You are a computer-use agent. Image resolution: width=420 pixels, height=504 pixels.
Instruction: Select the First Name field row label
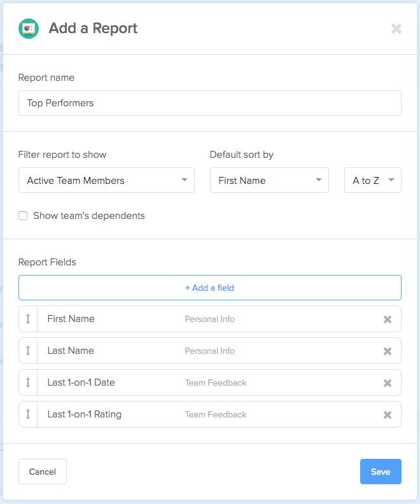(x=71, y=319)
